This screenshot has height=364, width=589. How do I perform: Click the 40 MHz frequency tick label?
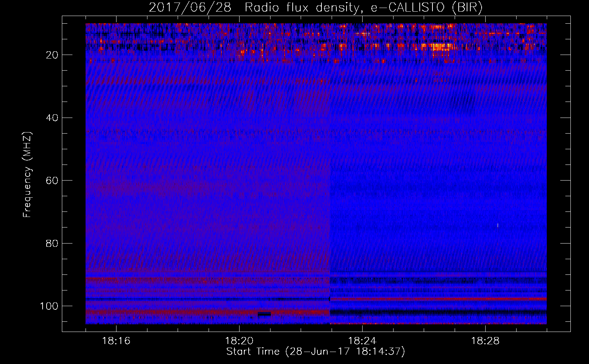52,118
